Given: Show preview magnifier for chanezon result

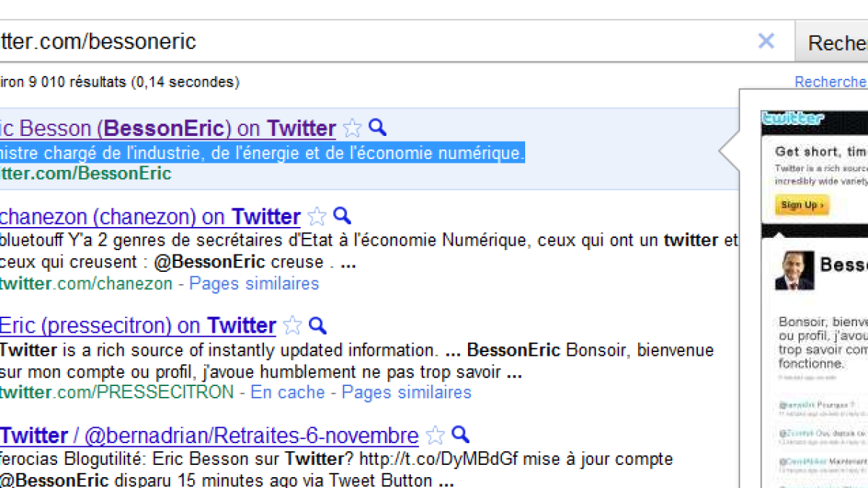Looking at the screenshot, I should click(342, 216).
